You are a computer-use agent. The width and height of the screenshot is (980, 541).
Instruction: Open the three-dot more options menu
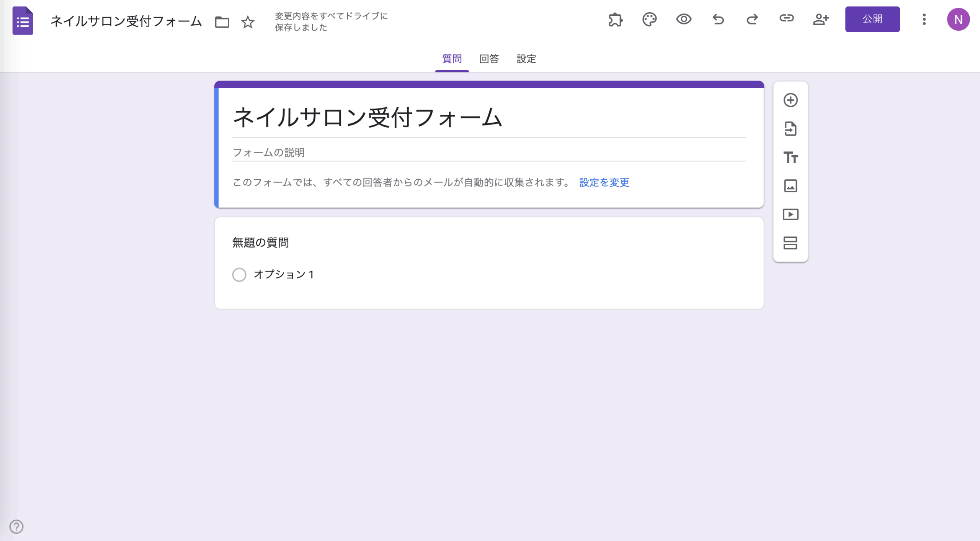click(924, 20)
